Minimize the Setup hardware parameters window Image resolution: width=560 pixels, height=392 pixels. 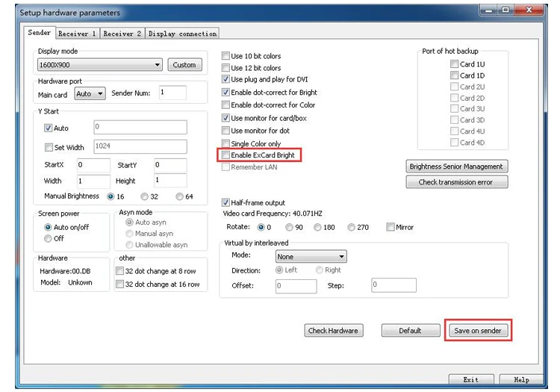pos(488,10)
